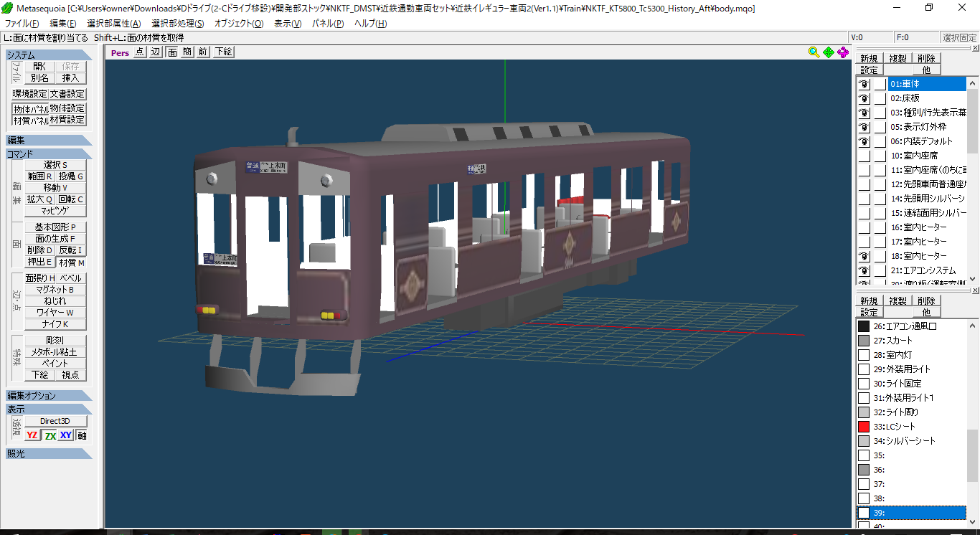Click the Direct3D display button
Screen dimensions: 980x535
pos(55,422)
